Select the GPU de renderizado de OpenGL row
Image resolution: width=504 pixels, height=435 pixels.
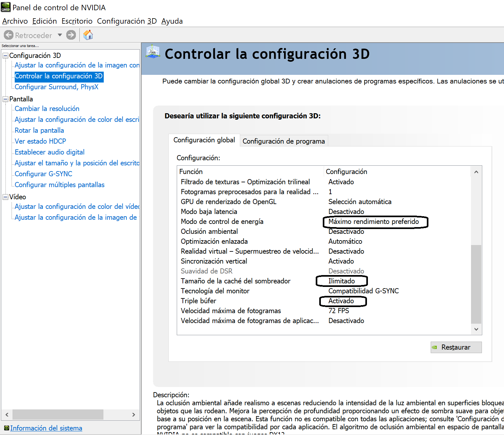pyautogui.click(x=324, y=202)
